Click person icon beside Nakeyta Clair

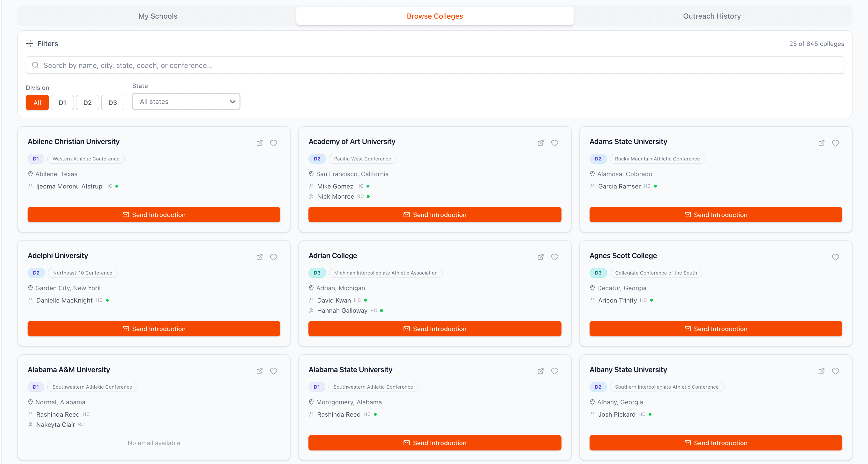(30, 425)
